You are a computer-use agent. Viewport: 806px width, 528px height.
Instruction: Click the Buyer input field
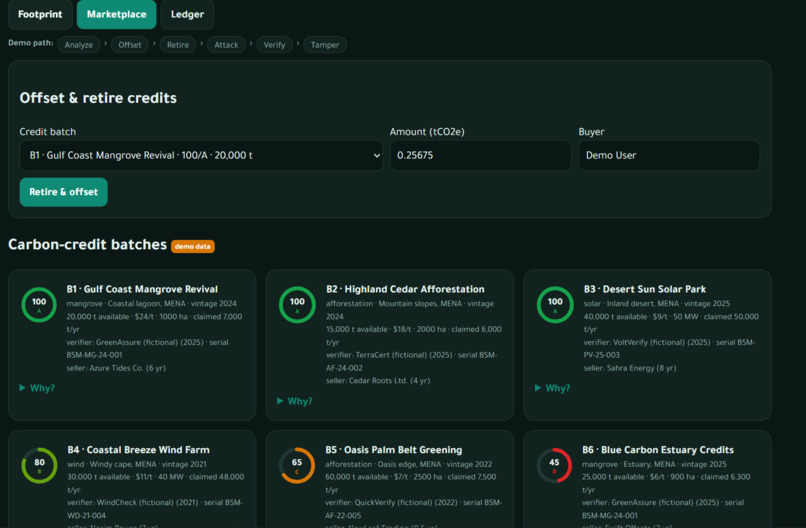pyautogui.click(x=669, y=155)
